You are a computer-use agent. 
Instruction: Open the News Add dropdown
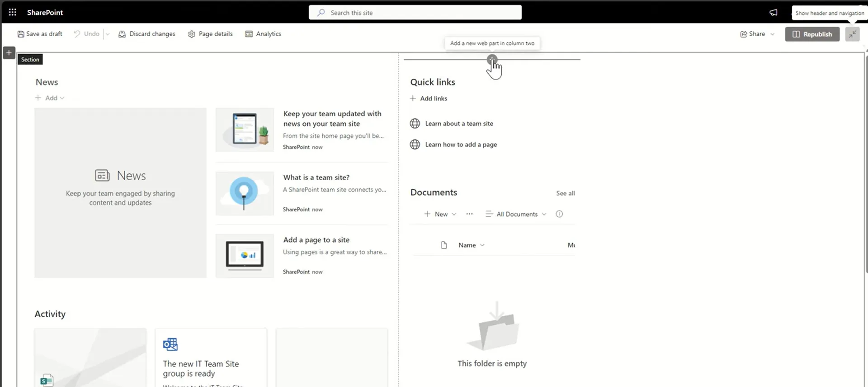coord(50,98)
